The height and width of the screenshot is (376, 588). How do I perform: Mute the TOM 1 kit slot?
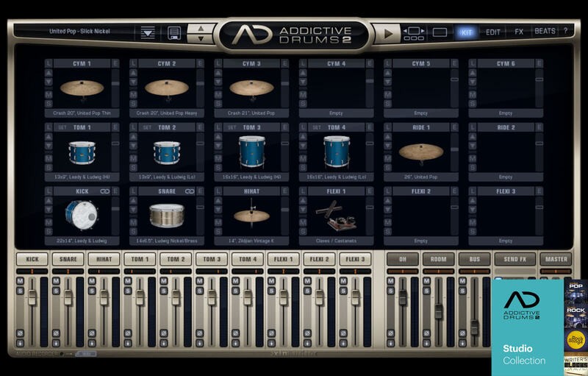click(x=49, y=158)
